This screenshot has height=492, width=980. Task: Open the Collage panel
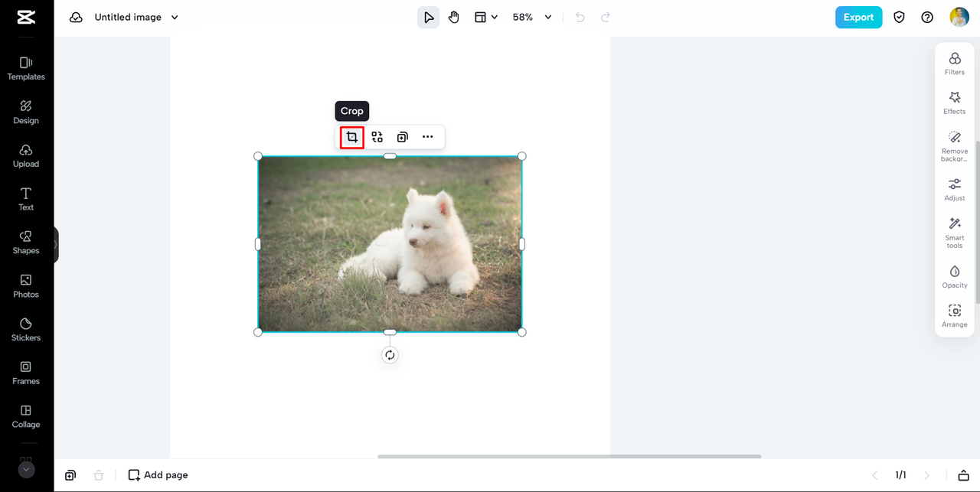26,416
